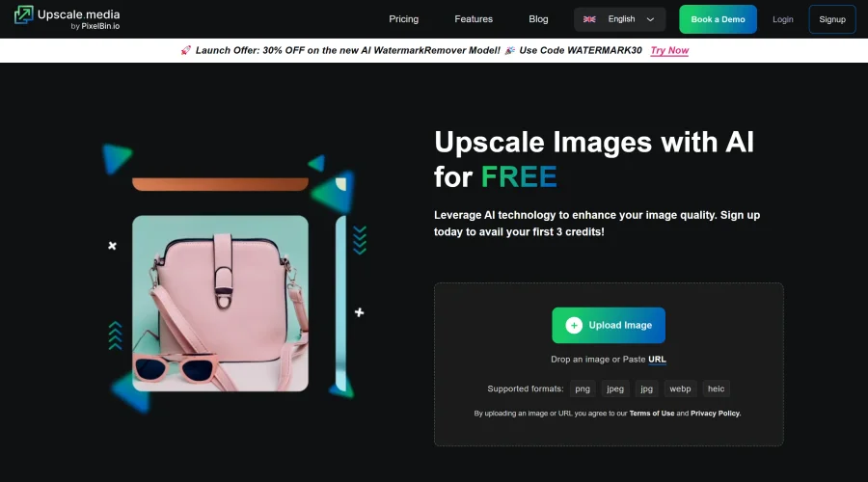868x482 pixels.
Task: Click the plus icon in Upload Image
Action: tap(574, 326)
